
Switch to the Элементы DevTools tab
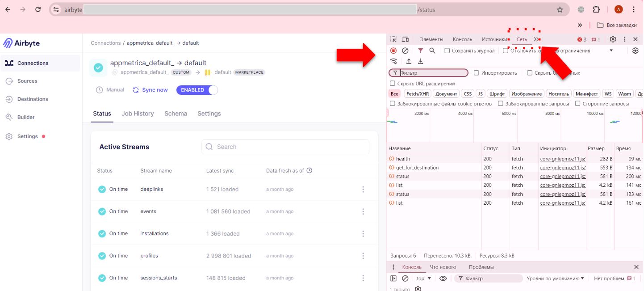click(x=431, y=39)
